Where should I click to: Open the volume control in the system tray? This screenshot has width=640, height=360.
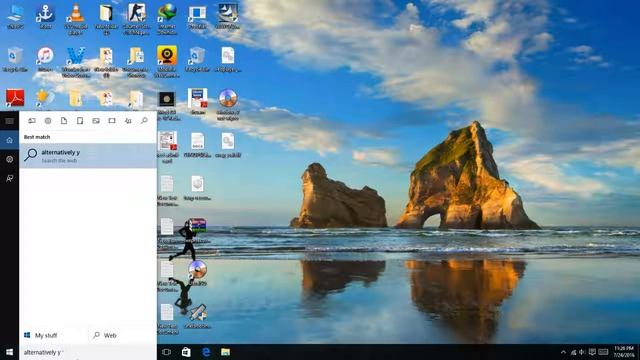pyautogui.click(x=582, y=352)
